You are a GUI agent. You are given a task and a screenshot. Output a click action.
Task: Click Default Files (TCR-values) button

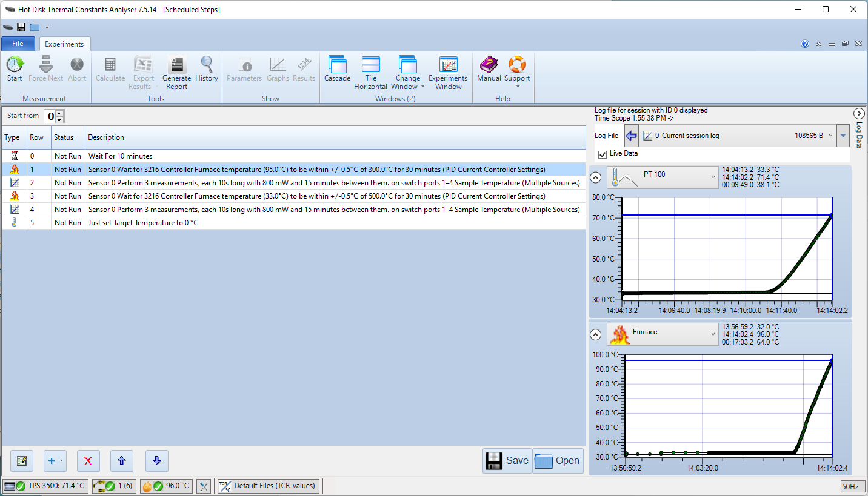click(268, 486)
